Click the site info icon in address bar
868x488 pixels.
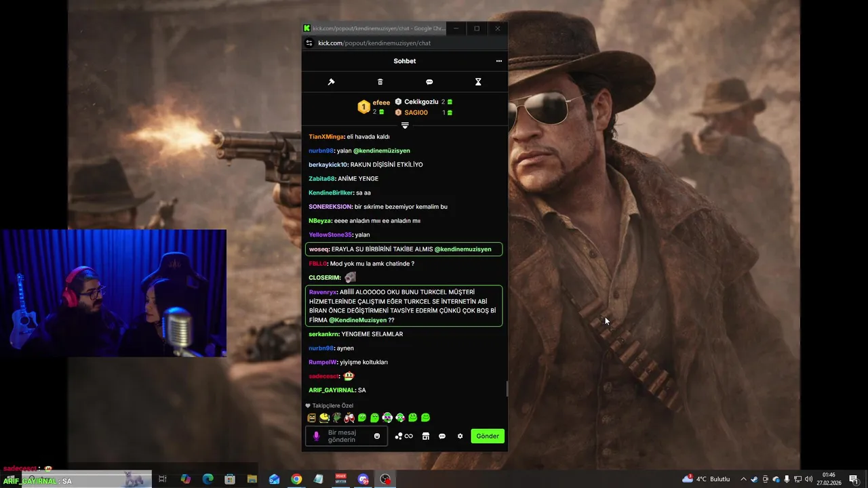point(309,43)
